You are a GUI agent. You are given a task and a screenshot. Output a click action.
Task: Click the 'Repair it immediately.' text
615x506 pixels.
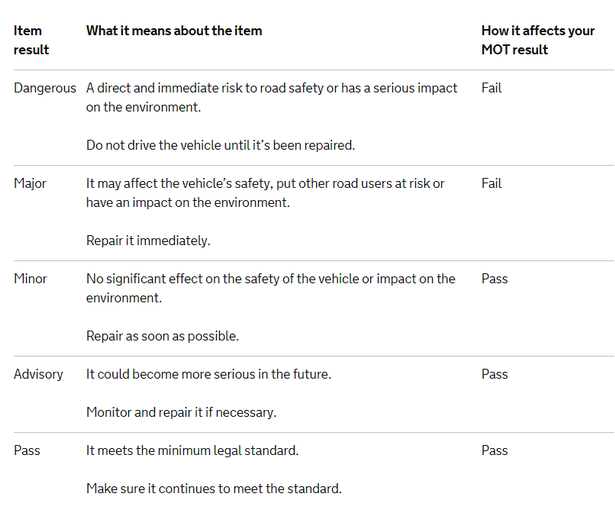point(148,240)
